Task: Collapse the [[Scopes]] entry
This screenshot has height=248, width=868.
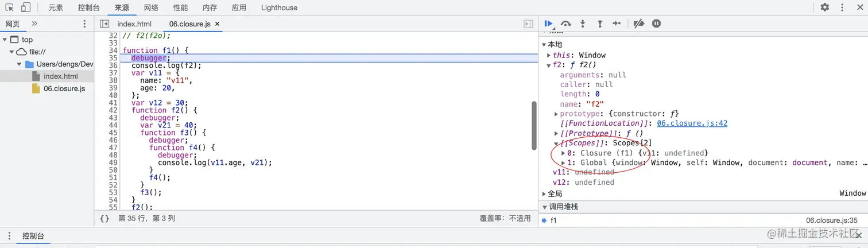Action: click(x=556, y=143)
